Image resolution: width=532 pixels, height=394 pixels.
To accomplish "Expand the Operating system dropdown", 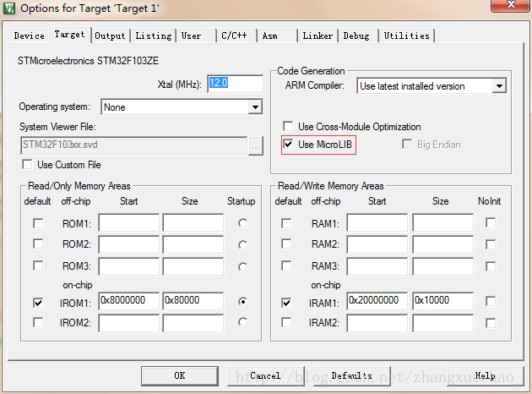I will coord(255,107).
